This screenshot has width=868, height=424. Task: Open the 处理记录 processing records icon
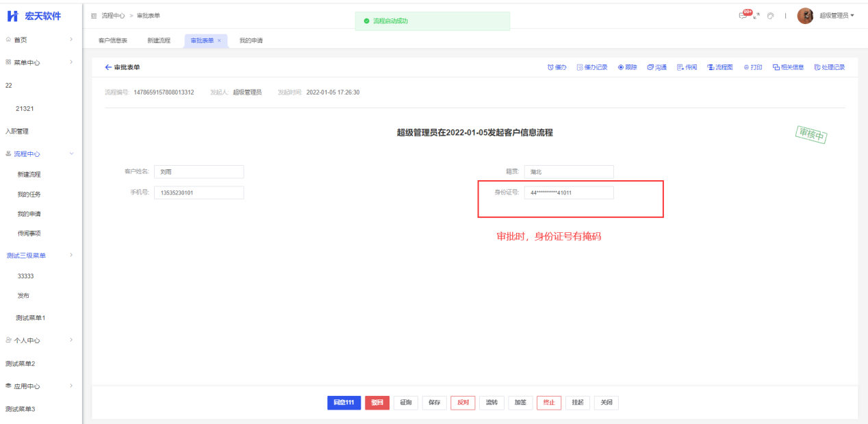coord(817,67)
